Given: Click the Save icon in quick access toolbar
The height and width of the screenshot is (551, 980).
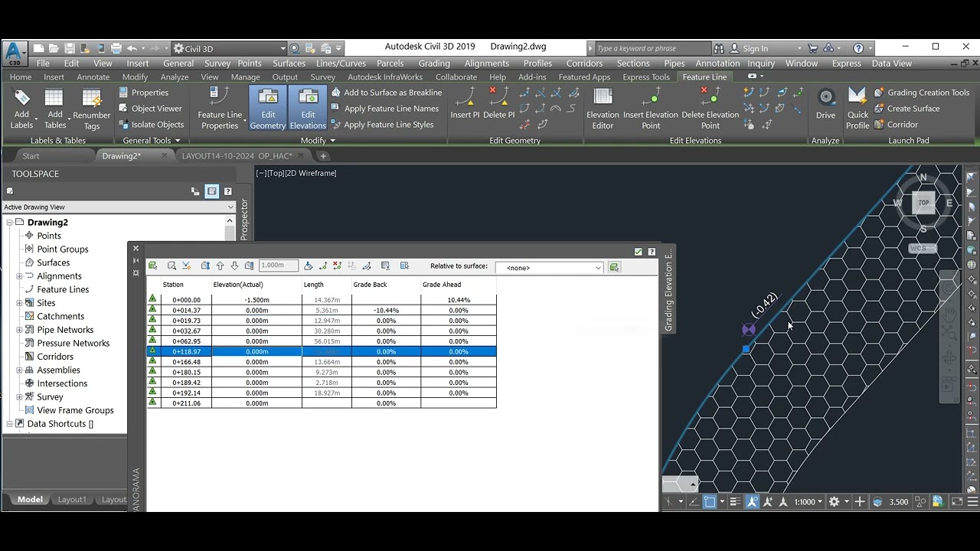Looking at the screenshot, I should click(70, 48).
